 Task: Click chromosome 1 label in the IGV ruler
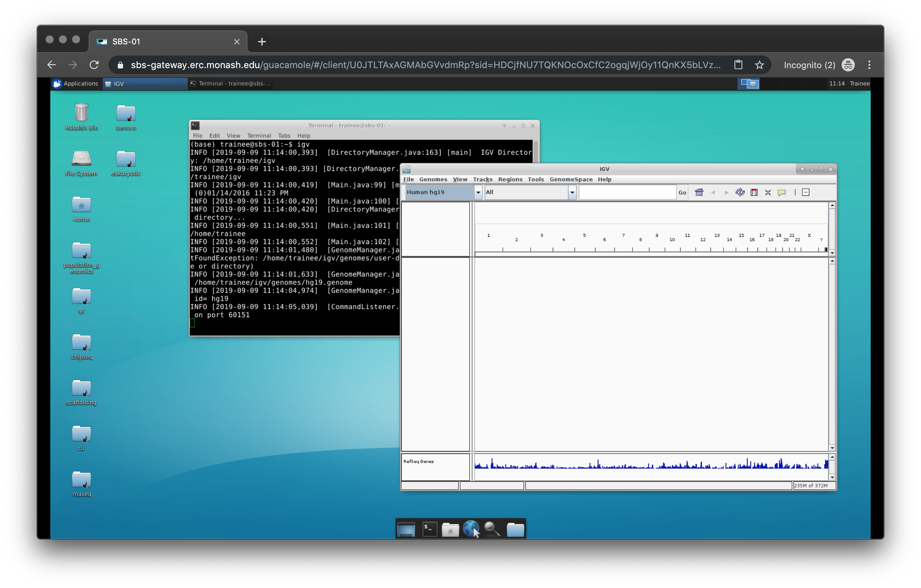488,235
